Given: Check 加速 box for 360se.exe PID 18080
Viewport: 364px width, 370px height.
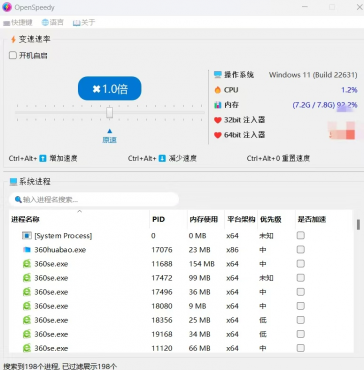Looking at the screenshot, I should click(301, 306).
